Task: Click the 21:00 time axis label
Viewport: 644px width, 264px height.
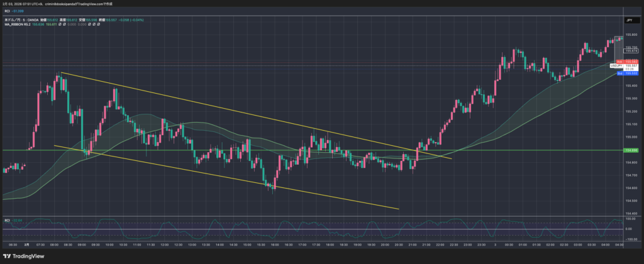Action: [x=412, y=244]
